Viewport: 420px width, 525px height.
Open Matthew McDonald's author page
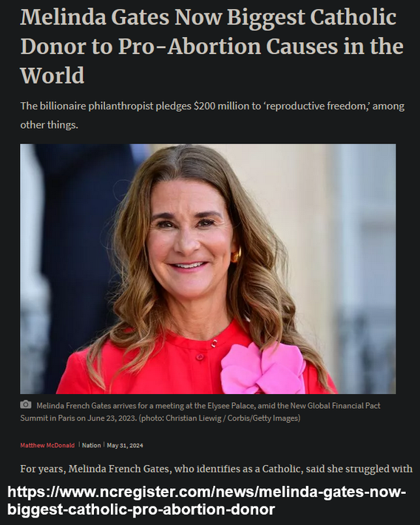click(x=47, y=445)
